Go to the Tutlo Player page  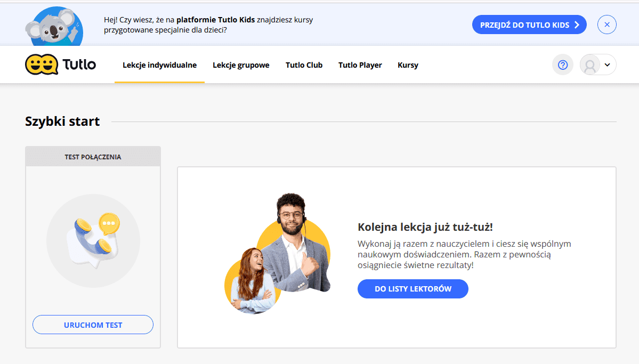[360, 65]
